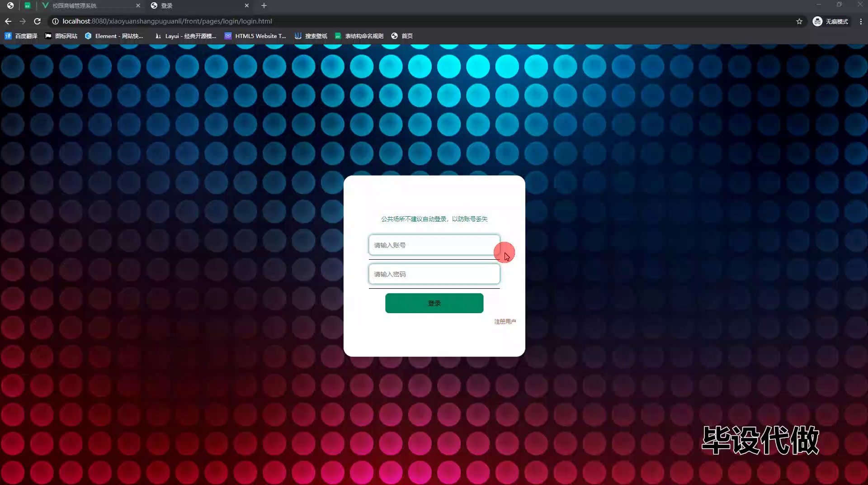The image size is (868, 485).
Task: Open the 搜索壁纸 bookmark
Action: [x=311, y=36]
